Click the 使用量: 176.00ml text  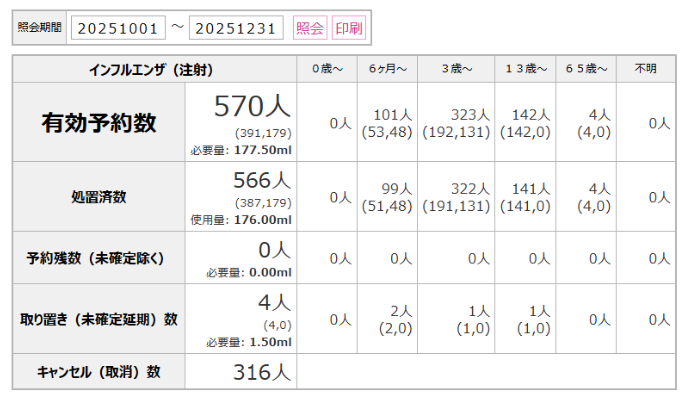241,220
